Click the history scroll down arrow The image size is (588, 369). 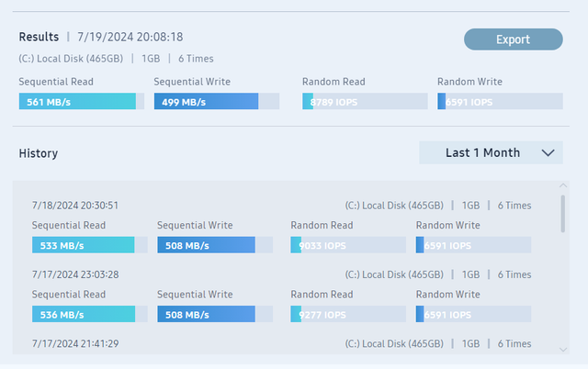pos(563,350)
